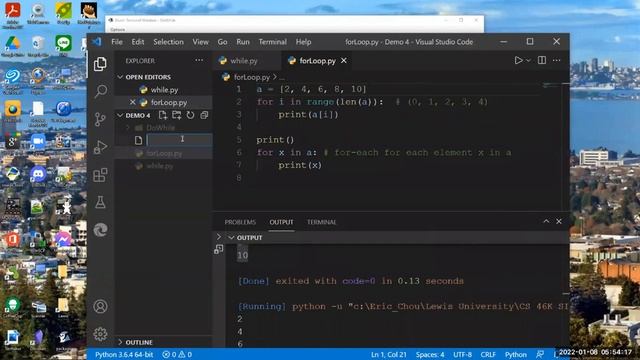Close the bottom output panel
This screenshot has height=360, width=640.
point(559,221)
